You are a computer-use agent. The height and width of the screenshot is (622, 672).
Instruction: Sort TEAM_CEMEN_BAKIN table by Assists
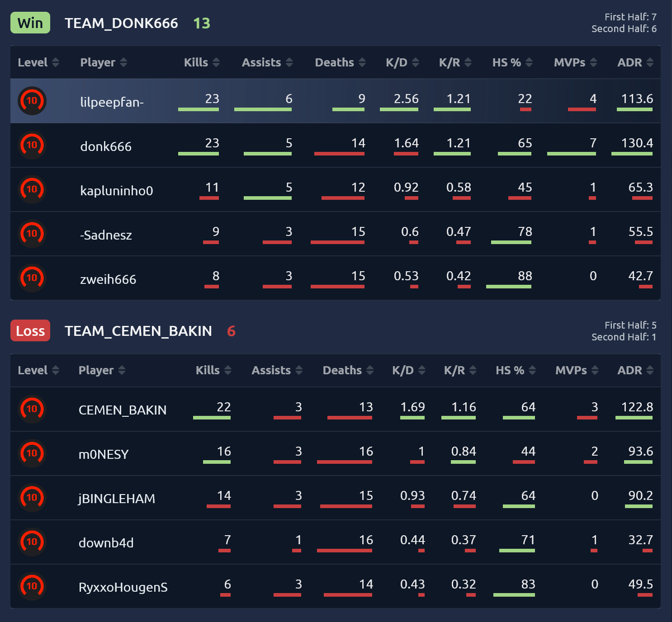coord(277,370)
